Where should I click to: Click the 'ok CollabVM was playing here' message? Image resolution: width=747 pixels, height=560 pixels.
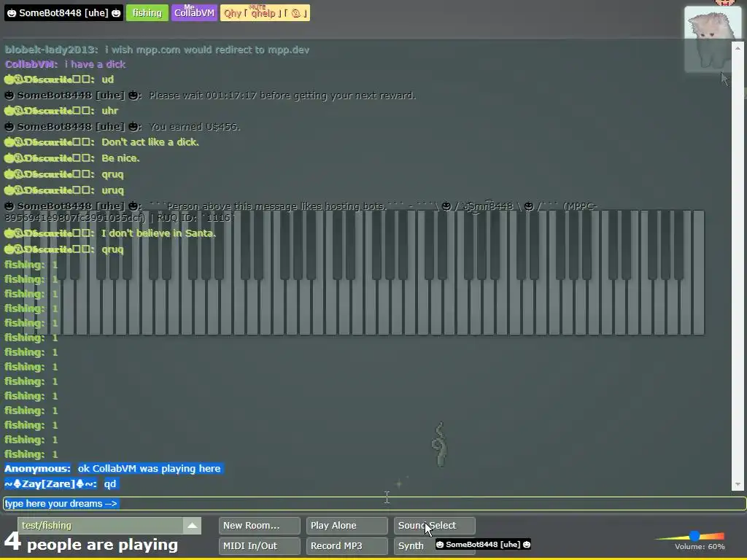tap(149, 469)
